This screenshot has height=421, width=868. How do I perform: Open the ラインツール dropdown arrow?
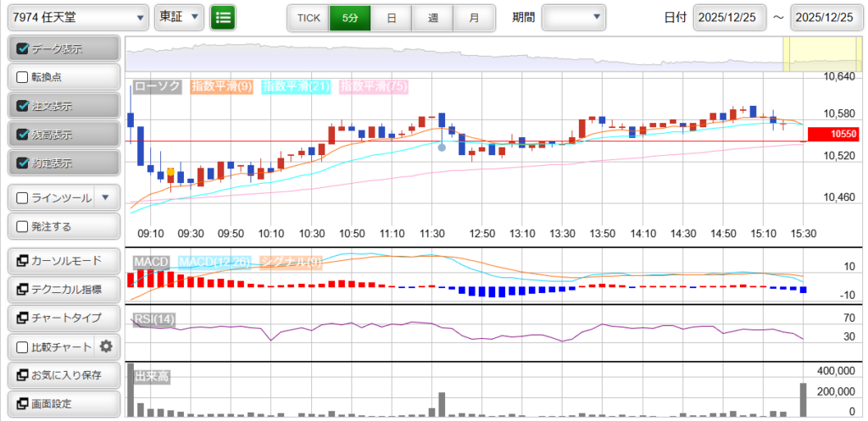105,198
